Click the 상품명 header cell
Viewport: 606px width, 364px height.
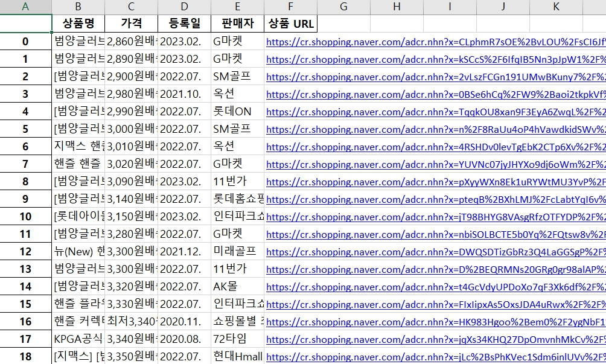coord(78,24)
